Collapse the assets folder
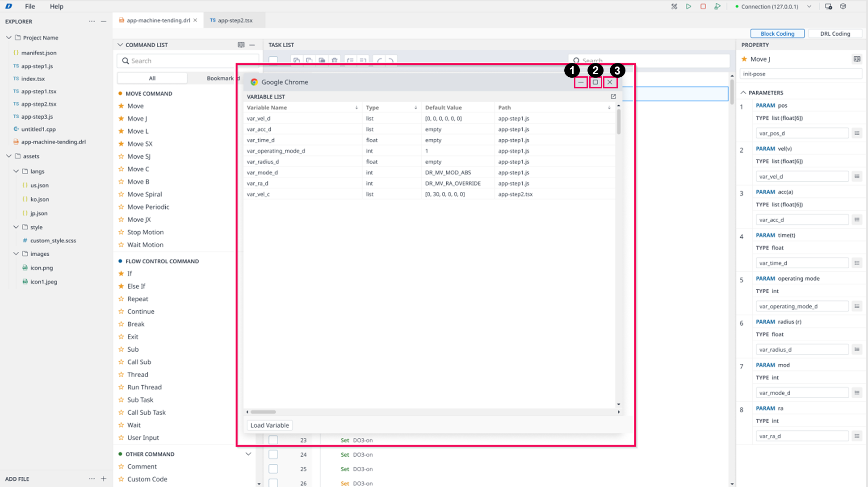Viewport: 868px width, 487px height. coord(8,156)
